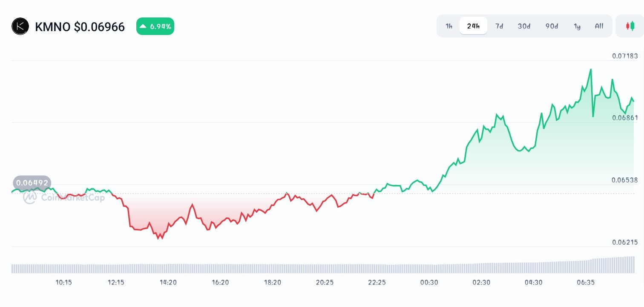The width and height of the screenshot is (644, 307).
Task: Click the CoinMarketCap watermark logo
Action: tap(30, 197)
